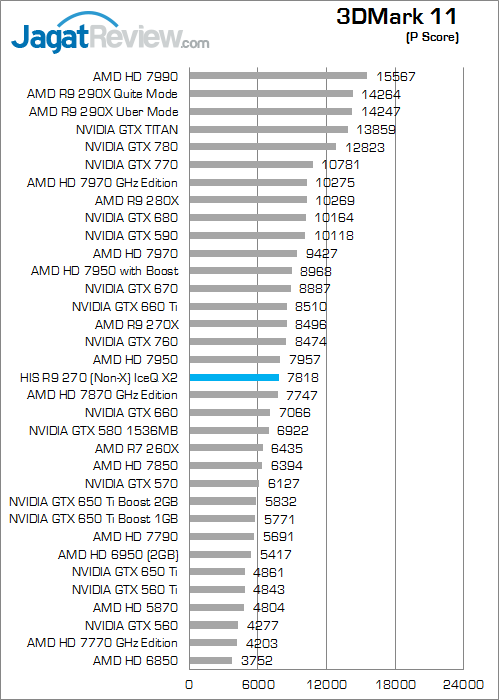This screenshot has width=499, height=700.
Task: Click the AMD R9 290X Uber Mode label
Action: tap(104, 112)
